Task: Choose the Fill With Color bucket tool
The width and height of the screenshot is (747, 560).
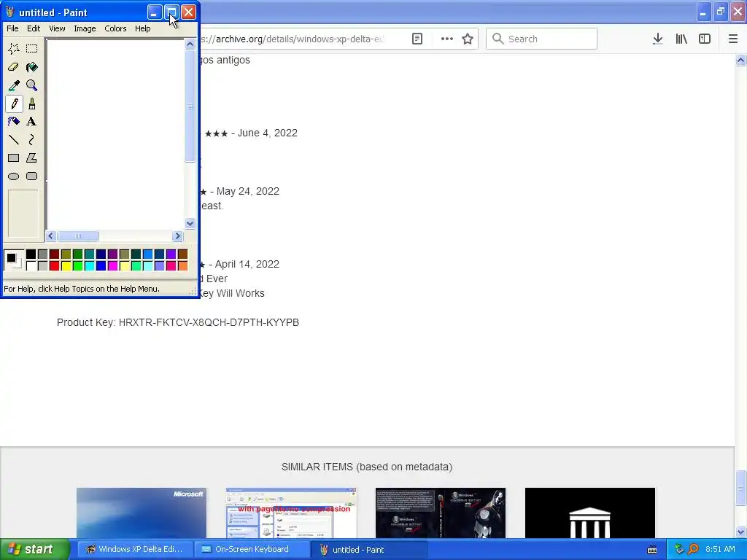Action: click(32, 67)
